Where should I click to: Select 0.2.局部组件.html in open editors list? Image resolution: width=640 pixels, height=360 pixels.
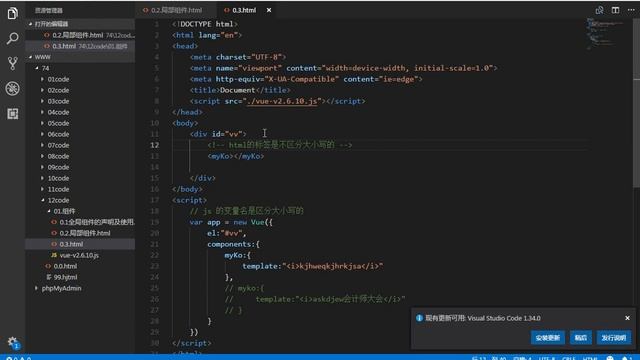point(80,35)
